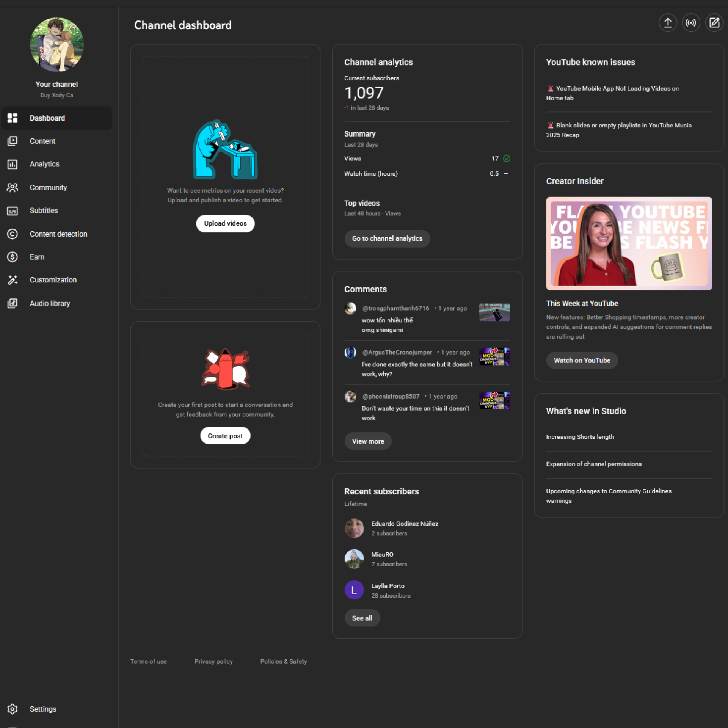The height and width of the screenshot is (728, 728).
Task: Click the Creator Insider video thumbnail
Action: (629, 243)
